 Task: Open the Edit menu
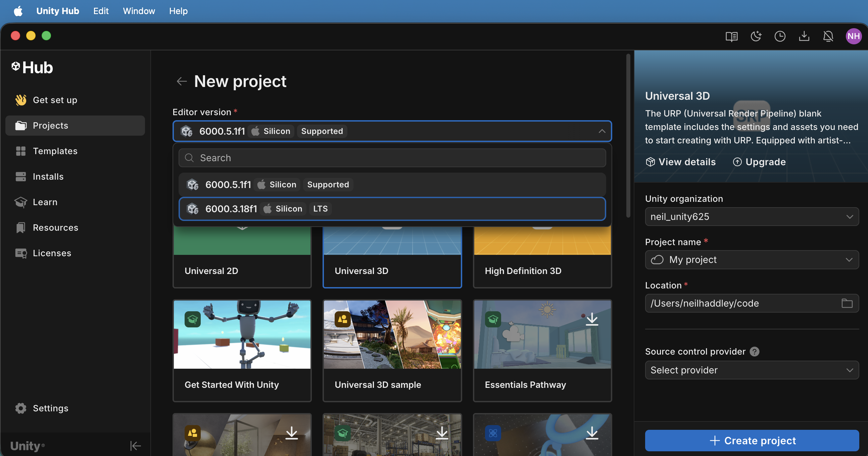click(101, 11)
